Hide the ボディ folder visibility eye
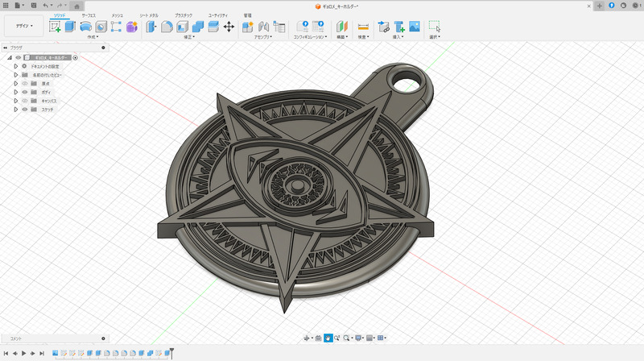Screen dimensions: 644x361 pos(24,92)
